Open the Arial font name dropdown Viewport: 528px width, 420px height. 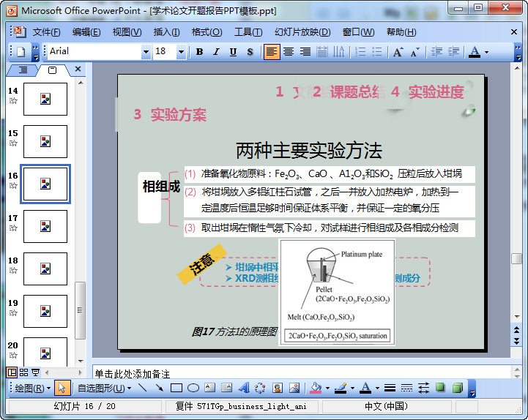coord(146,52)
